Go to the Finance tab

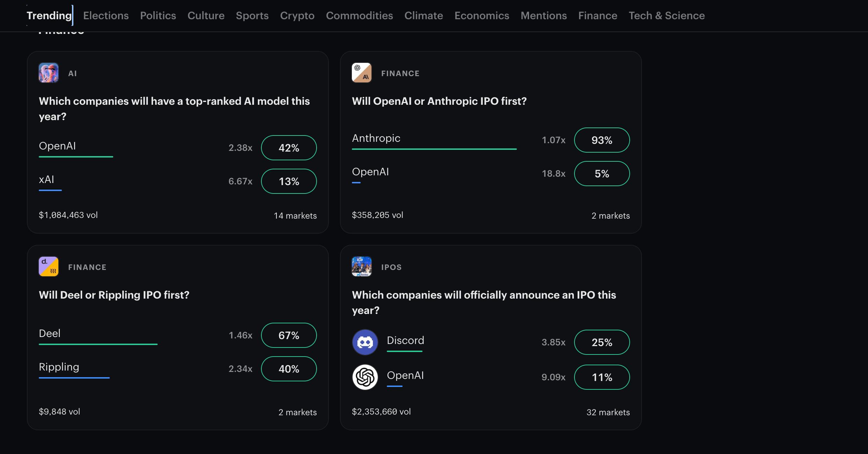598,16
